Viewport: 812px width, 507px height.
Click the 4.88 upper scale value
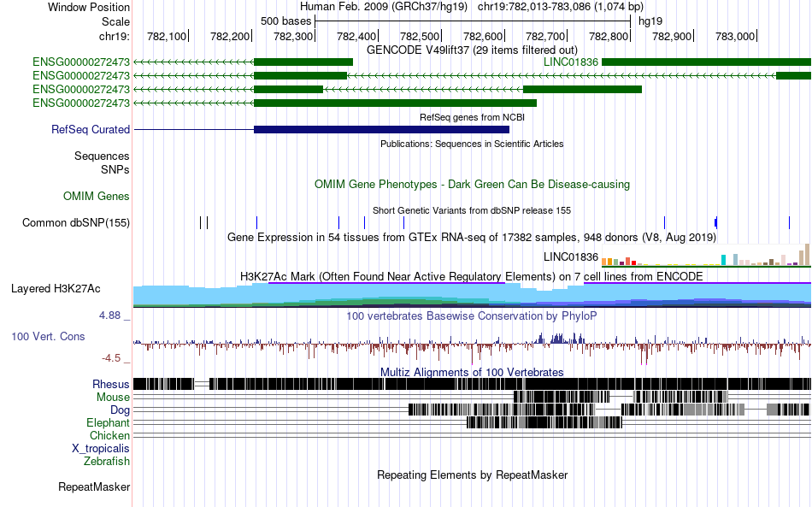pos(109,315)
